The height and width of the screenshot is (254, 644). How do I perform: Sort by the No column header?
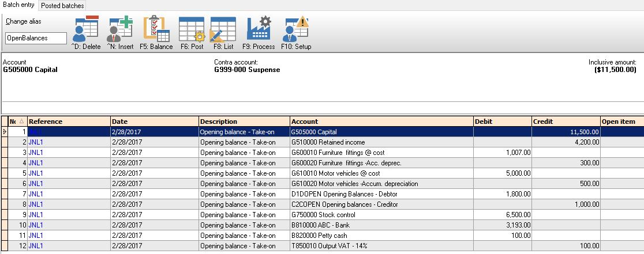pos(17,122)
